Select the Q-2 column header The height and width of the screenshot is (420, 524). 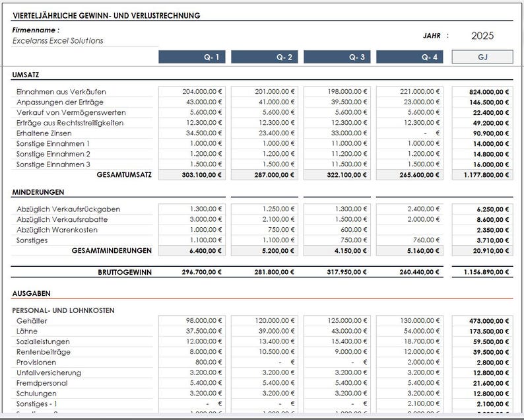point(265,57)
